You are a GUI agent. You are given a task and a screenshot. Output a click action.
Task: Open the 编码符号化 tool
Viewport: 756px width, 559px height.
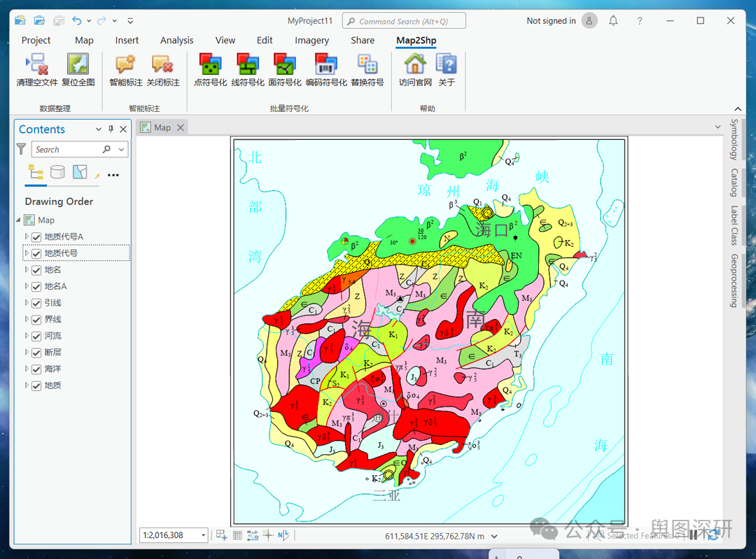click(326, 65)
